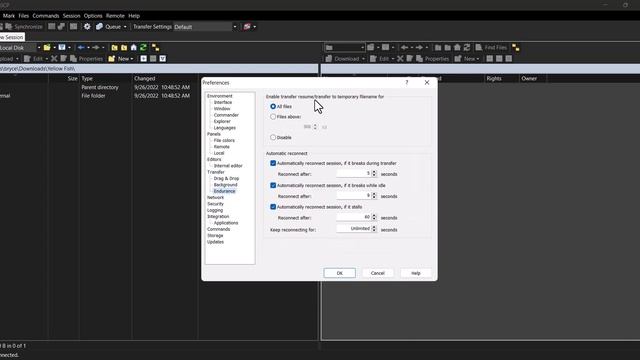The height and width of the screenshot is (360, 640).
Task: Select Network in preferences tree
Action: click(x=216, y=198)
